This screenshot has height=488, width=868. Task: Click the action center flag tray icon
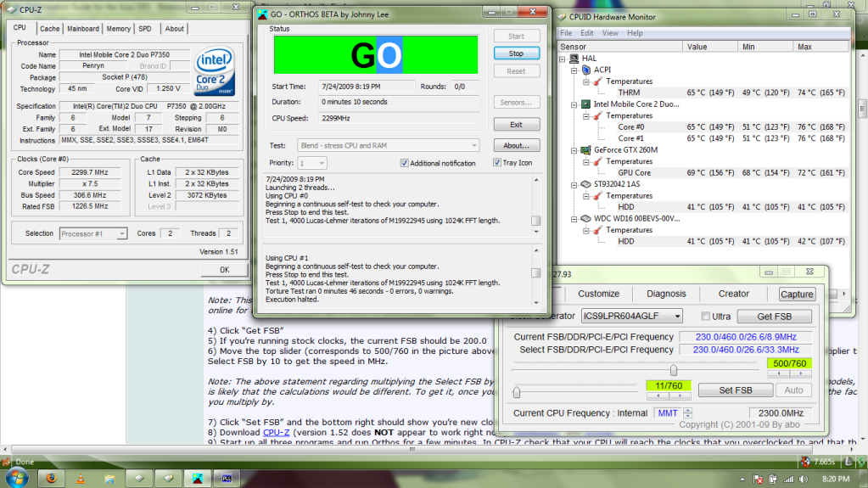758,480
